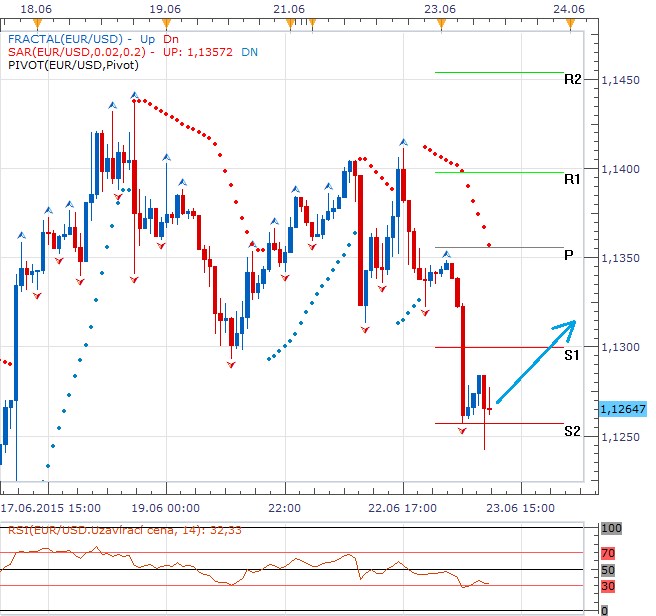
Task: Select the S1 support level label
Action: (573, 355)
